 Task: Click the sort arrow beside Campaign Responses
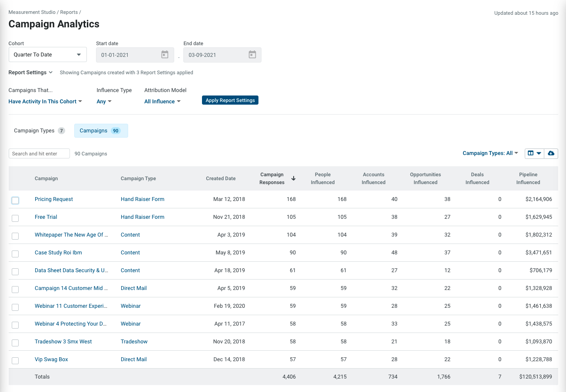coord(293,178)
